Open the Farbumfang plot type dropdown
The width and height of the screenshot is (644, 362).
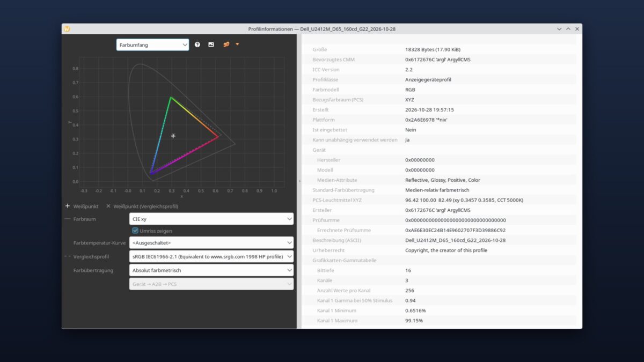(x=152, y=45)
